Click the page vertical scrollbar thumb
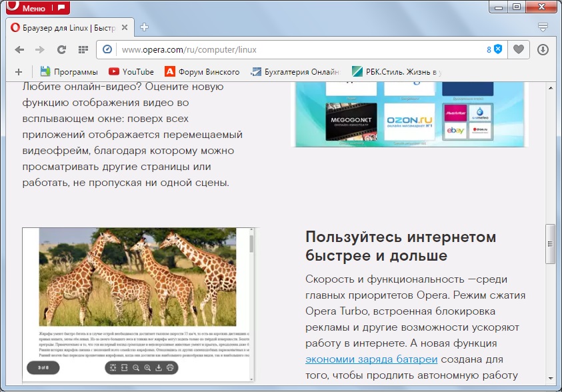 550,244
